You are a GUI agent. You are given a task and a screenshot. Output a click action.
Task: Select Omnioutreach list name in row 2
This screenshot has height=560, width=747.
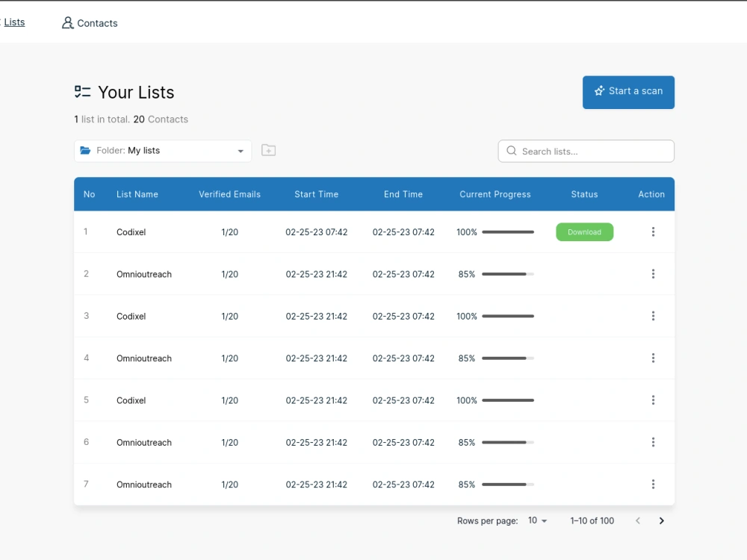[144, 274]
